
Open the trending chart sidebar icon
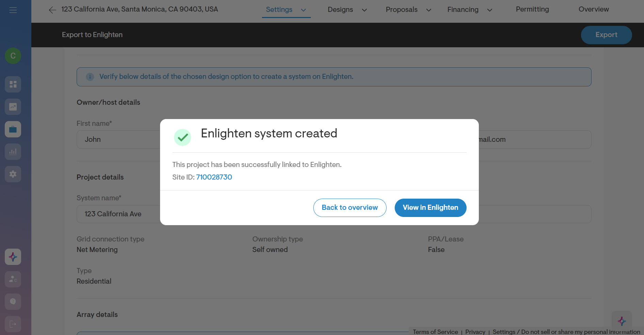click(13, 107)
